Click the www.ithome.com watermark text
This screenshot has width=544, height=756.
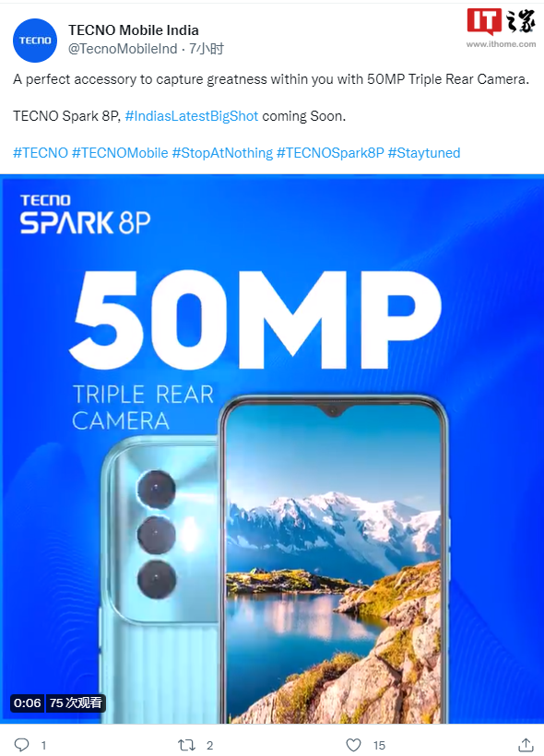(x=501, y=44)
